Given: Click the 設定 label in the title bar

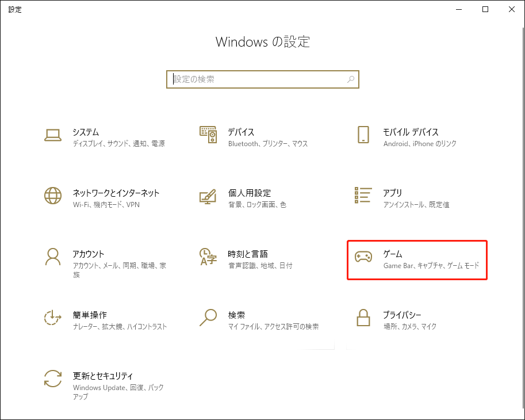Looking at the screenshot, I should (x=16, y=9).
